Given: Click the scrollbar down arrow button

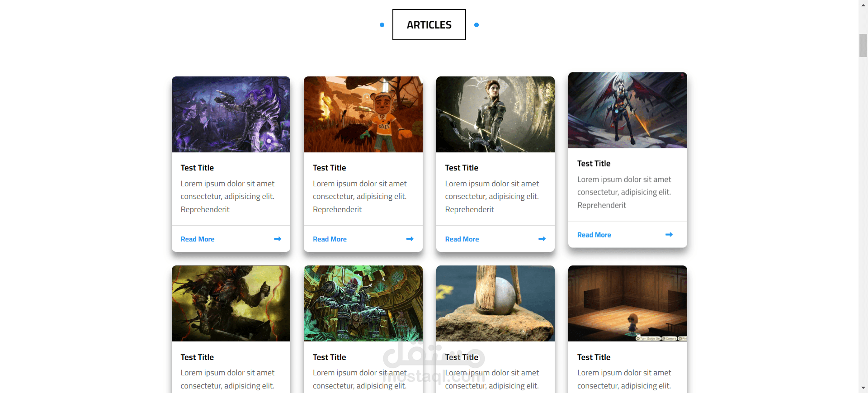Looking at the screenshot, I should tap(863, 388).
